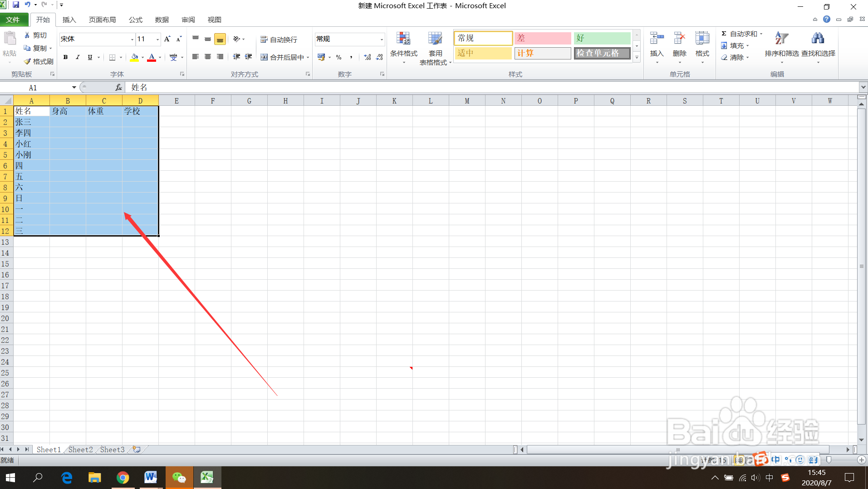Switch to the 审阅 (Review) tab

pos(188,20)
